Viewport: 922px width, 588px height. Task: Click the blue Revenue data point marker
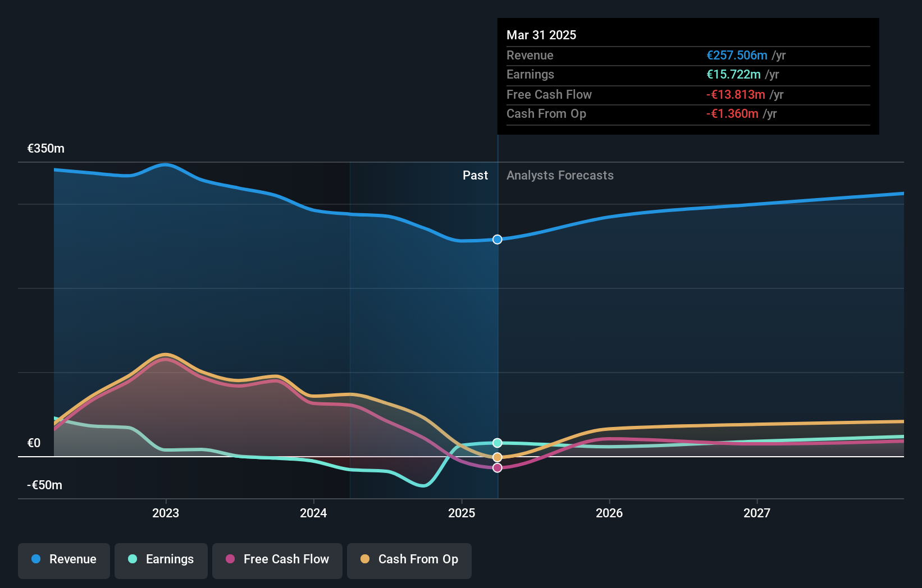[x=497, y=240]
